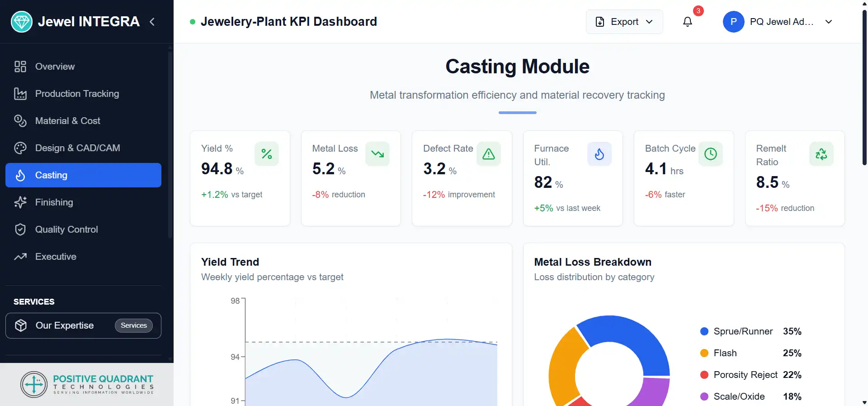Click the Positive Quadrant Technologies logo
The image size is (868, 406).
tap(87, 384)
